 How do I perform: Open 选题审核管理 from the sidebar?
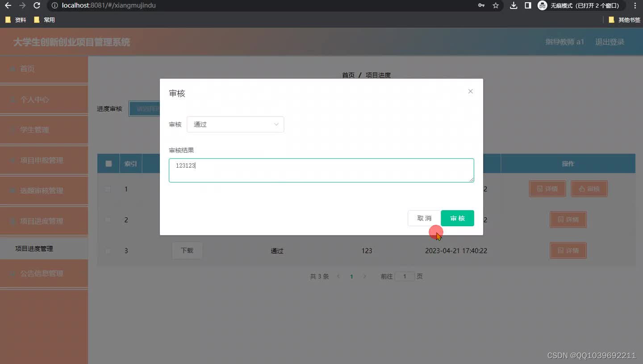click(43, 190)
